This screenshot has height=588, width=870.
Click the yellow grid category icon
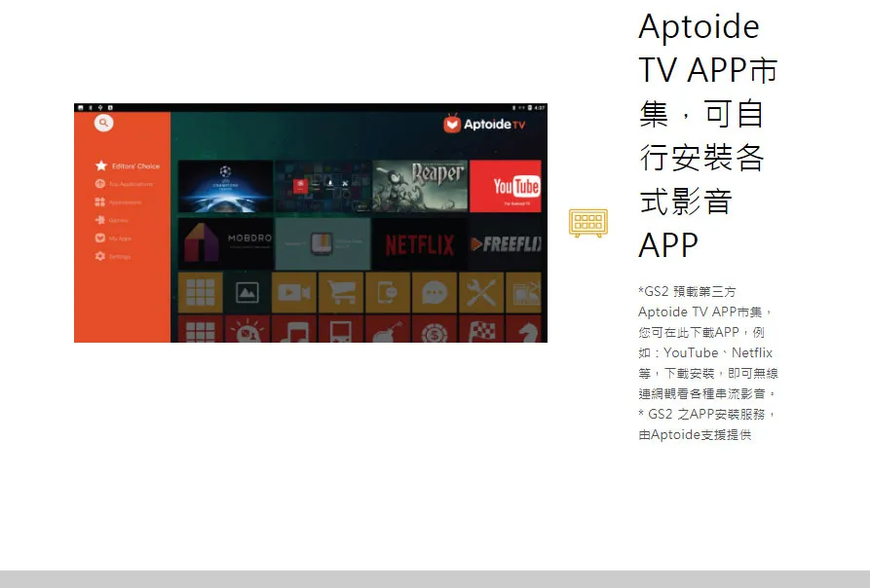200,292
